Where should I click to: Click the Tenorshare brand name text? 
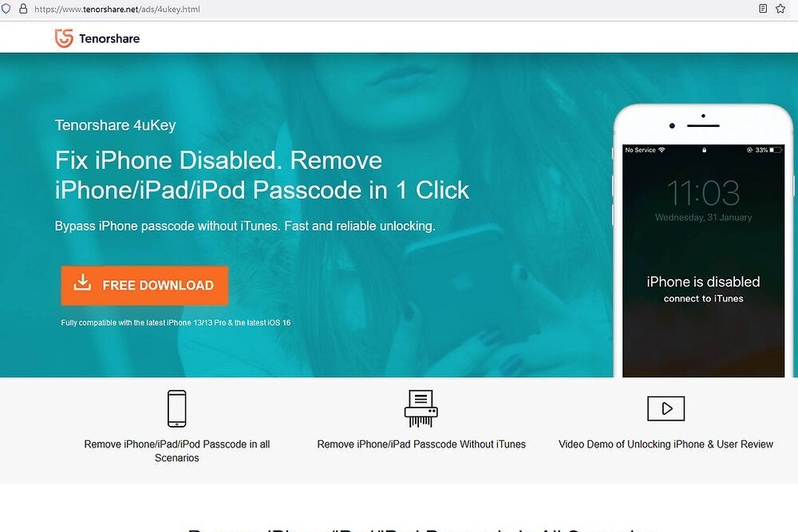[x=109, y=38]
